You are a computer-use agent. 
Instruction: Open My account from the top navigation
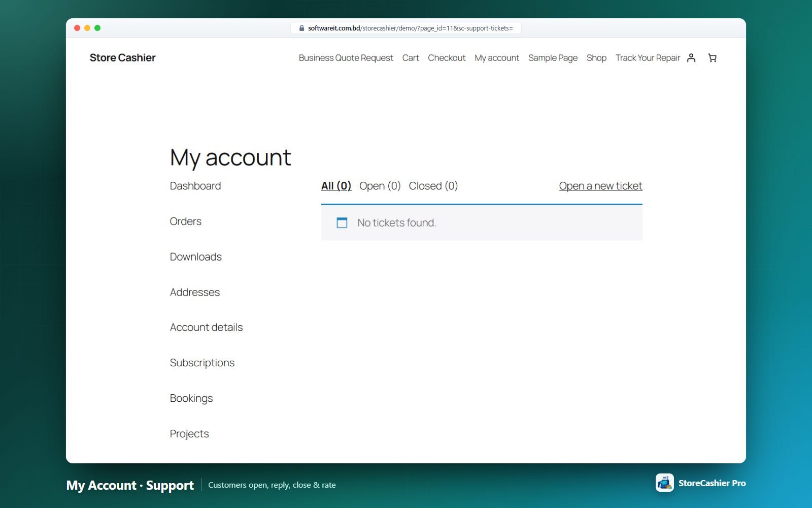click(x=497, y=58)
